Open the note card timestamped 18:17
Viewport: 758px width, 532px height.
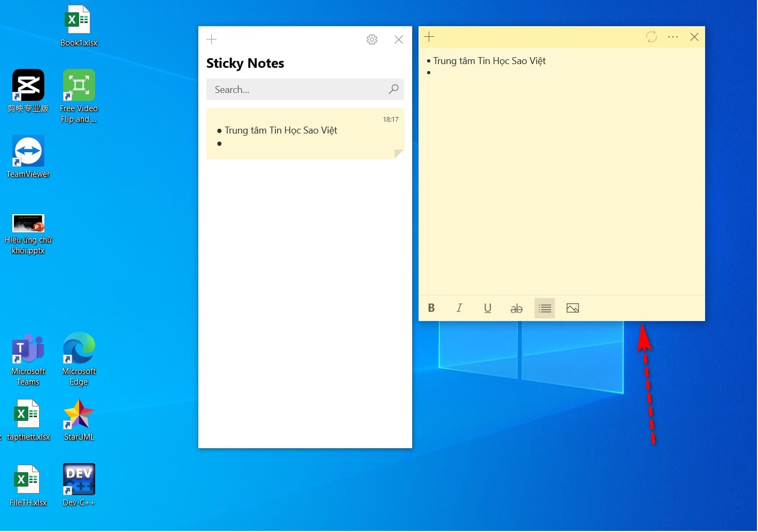click(x=305, y=134)
